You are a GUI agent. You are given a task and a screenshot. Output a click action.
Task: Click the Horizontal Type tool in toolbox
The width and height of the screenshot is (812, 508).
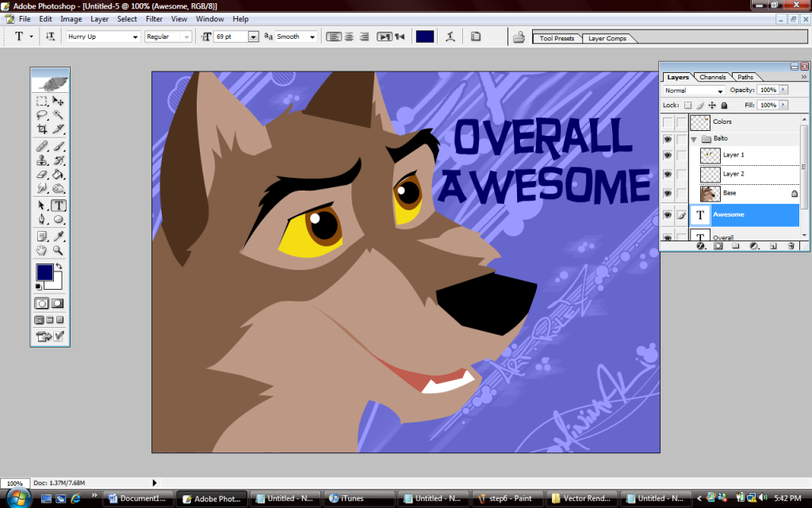pos(58,206)
